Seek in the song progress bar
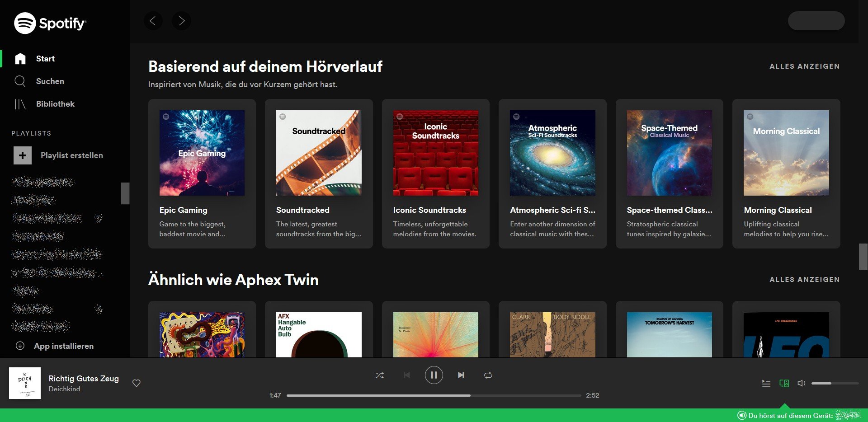Image resolution: width=868 pixels, height=422 pixels. pyautogui.click(x=434, y=395)
